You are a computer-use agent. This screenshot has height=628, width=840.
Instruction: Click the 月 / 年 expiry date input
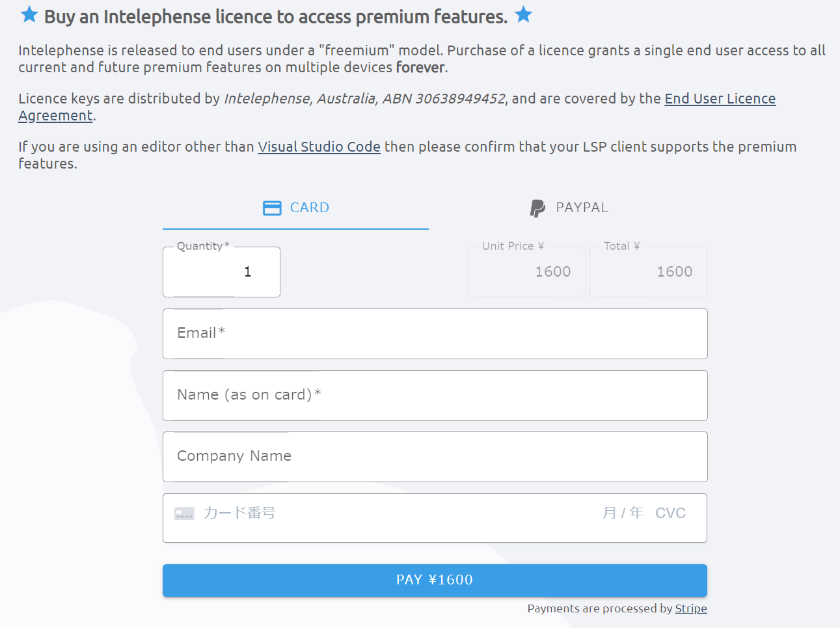[623, 513]
